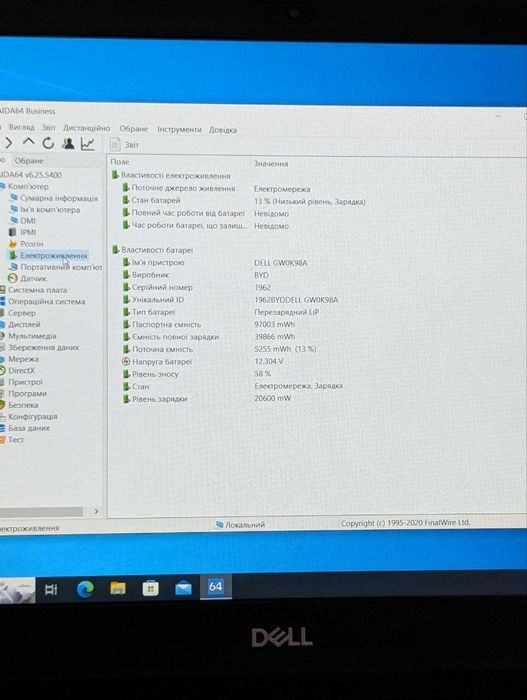Open the Довідка menu
Image resolution: width=527 pixels, height=700 pixels.
pos(223,130)
